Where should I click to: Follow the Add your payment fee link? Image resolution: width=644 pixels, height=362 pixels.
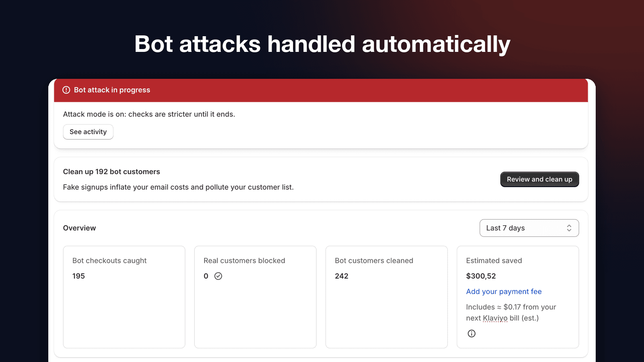coord(504,292)
